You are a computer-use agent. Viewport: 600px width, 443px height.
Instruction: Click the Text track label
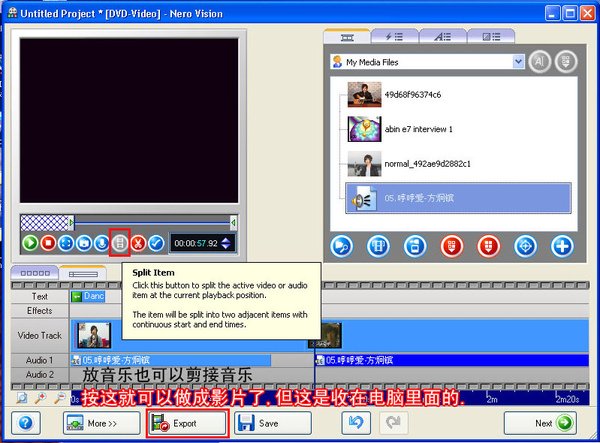click(x=40, y=296)
